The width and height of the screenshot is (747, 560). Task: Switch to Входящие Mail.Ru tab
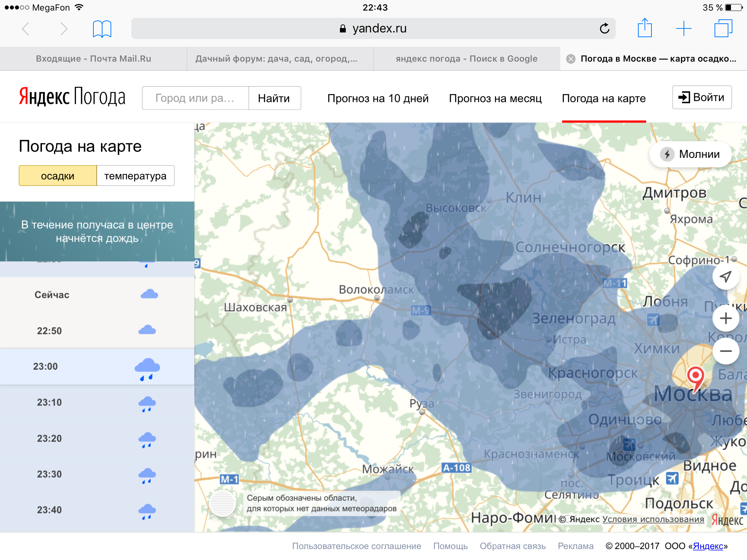93,59
